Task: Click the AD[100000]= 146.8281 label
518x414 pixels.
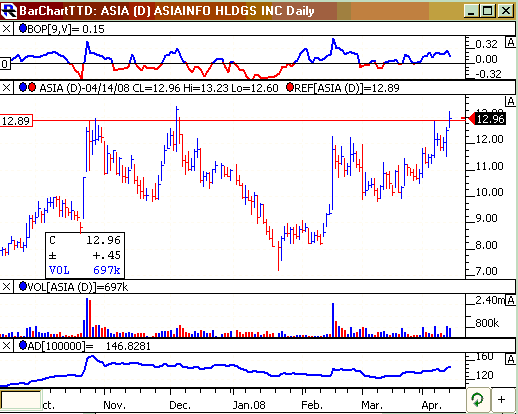Action: [89, 346]
